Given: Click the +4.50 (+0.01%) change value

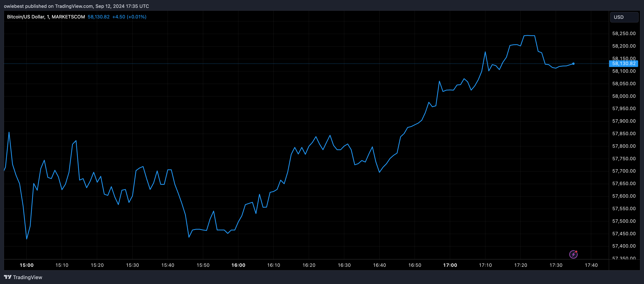Looking at the screenshot, I should click(129, 17).
